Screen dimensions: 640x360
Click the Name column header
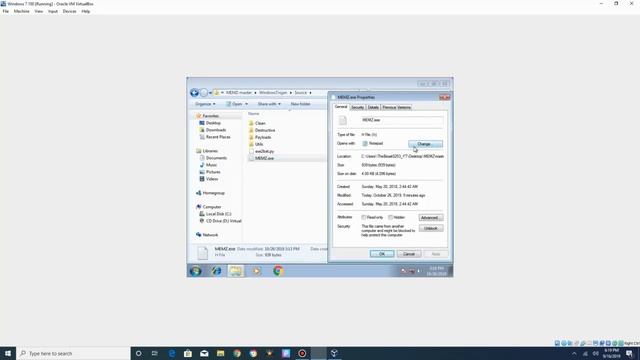tap(254, 113)
